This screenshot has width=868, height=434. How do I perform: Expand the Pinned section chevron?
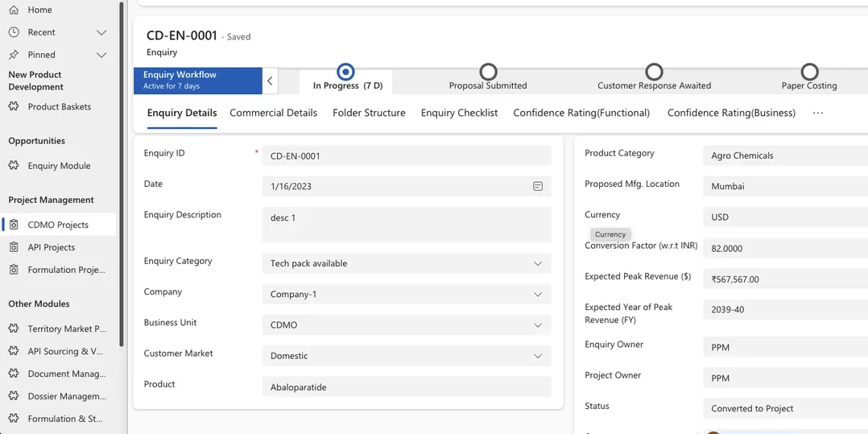[x=101, y=55]
